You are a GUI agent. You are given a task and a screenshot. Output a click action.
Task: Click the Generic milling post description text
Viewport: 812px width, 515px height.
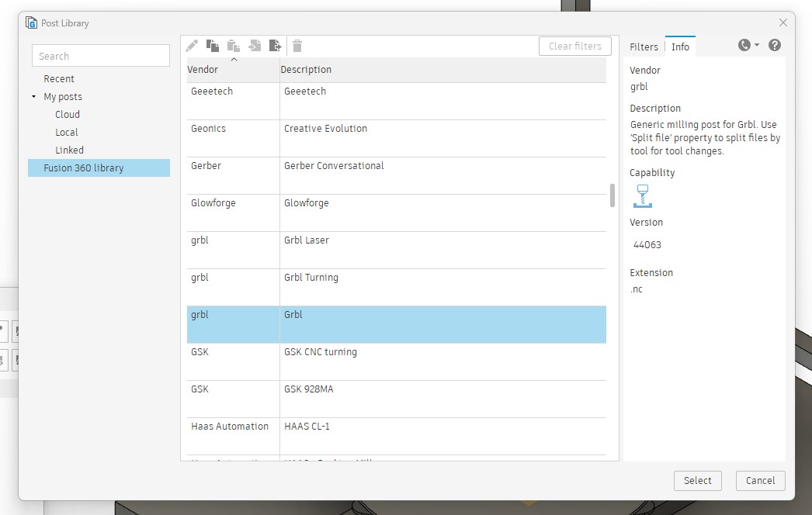pyautogui.click(x=706, y=138)
